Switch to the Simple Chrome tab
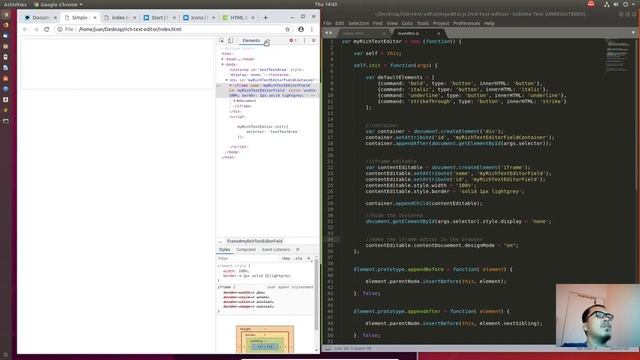The height and width of the screenshot is (360, 640). tap(80, 18)
